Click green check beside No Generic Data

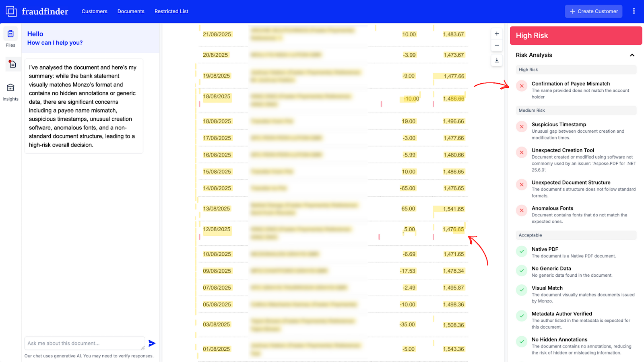click(522, 271)
